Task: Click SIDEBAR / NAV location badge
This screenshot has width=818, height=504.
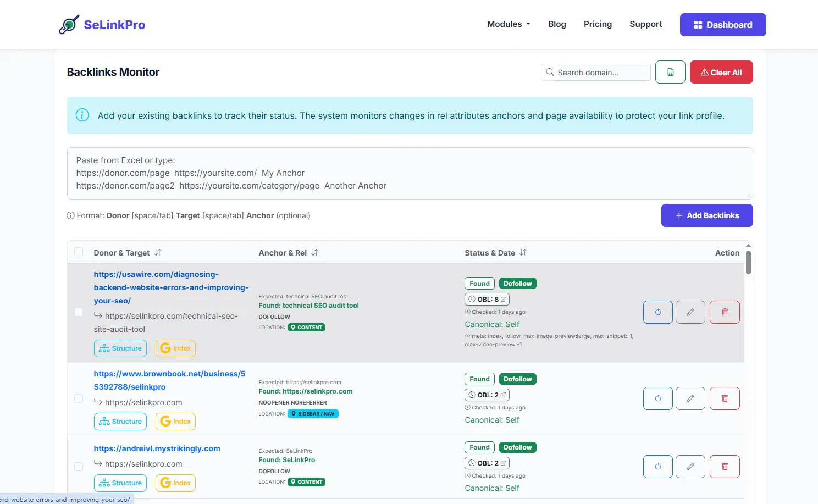Action: (x=313, y=414)
